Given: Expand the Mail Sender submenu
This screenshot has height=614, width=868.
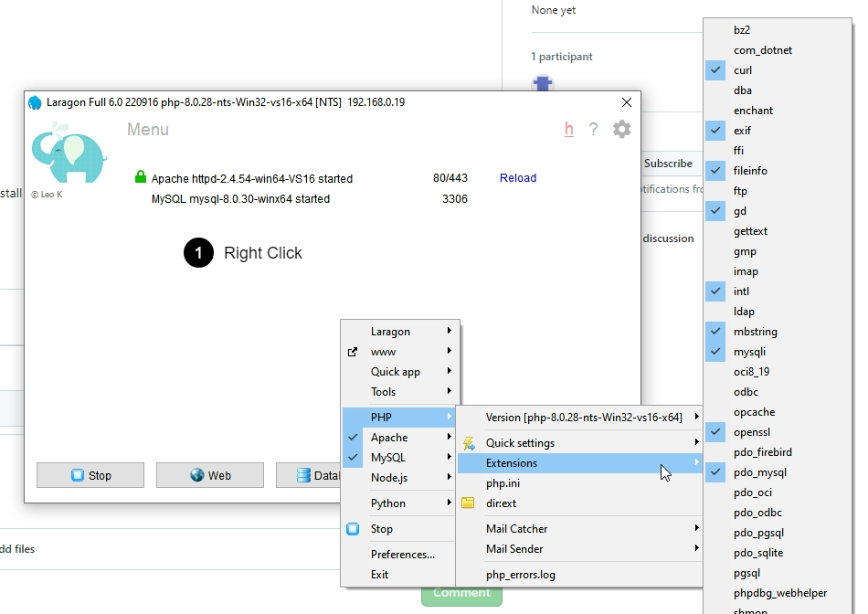Looking at the screenshot, I should 580,548.
